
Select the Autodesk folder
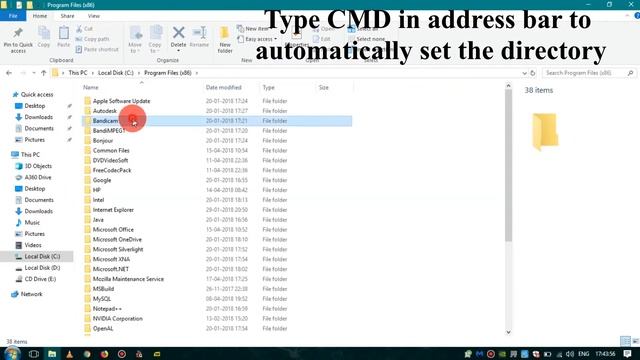[104, 111]
